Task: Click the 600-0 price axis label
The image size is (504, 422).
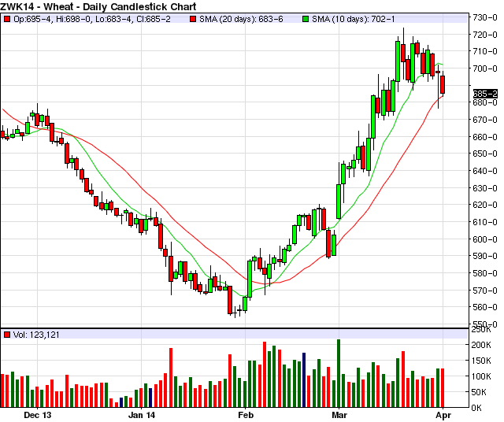Action: point(485,239)
